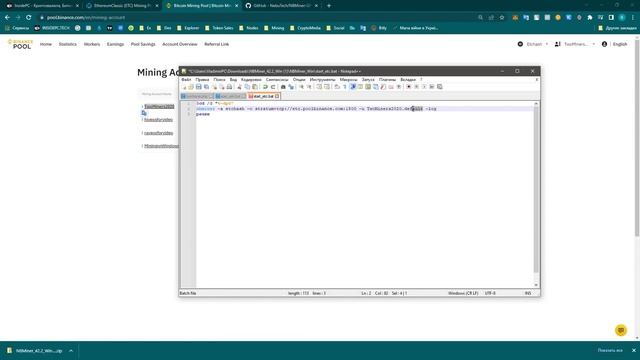Switch to the start_etc.bat tab
The image size is (640, 360).
click(x=264, y=96)
